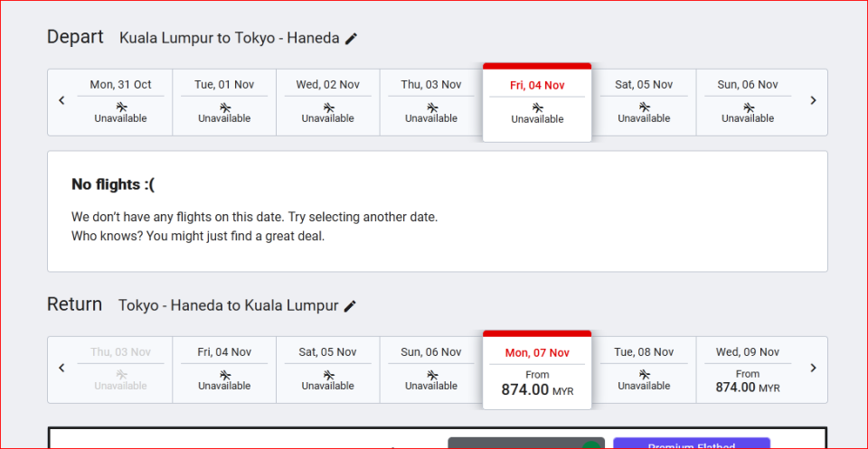Show later return dates with right arrow
This screenshot has height=449, width=868.
point(813,368)
